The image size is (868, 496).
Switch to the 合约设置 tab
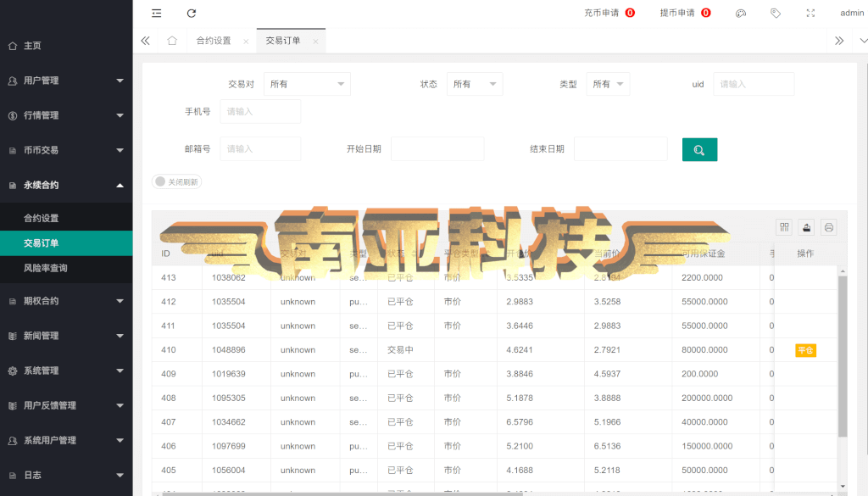point(214,41)
